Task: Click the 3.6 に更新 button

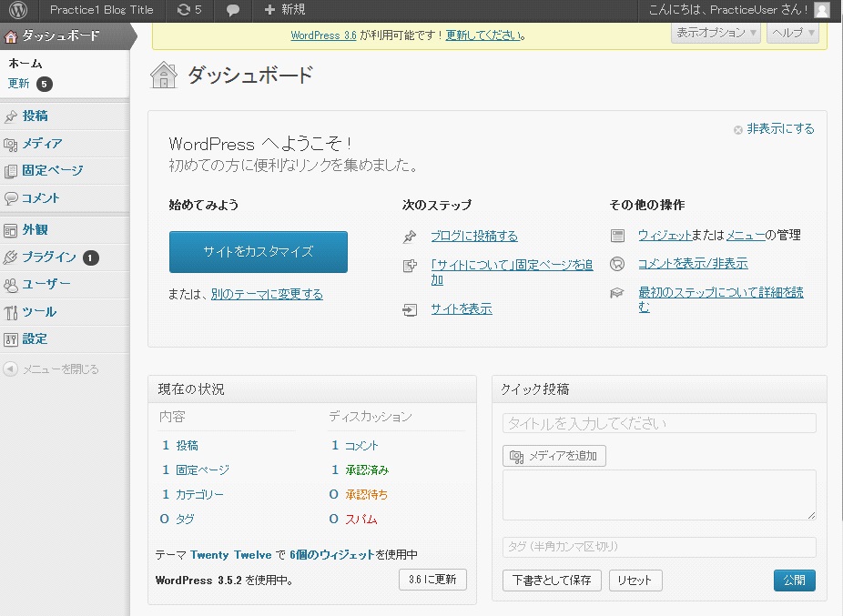Action: coord(432,580)
